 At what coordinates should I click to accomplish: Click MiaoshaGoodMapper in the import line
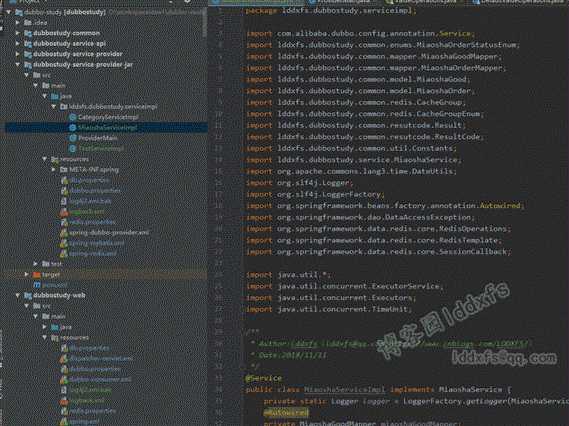pos(459,57)
